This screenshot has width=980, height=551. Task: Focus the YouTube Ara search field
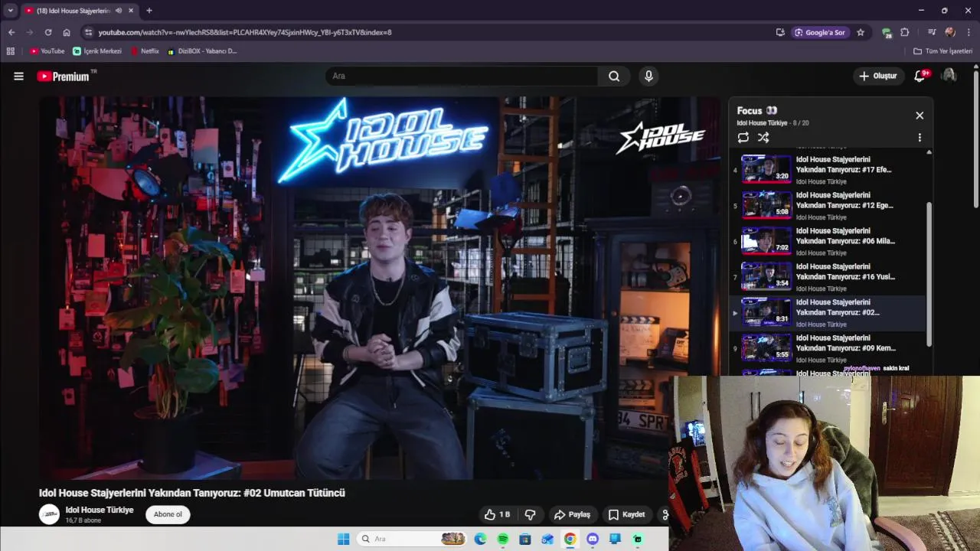[462, 76]
